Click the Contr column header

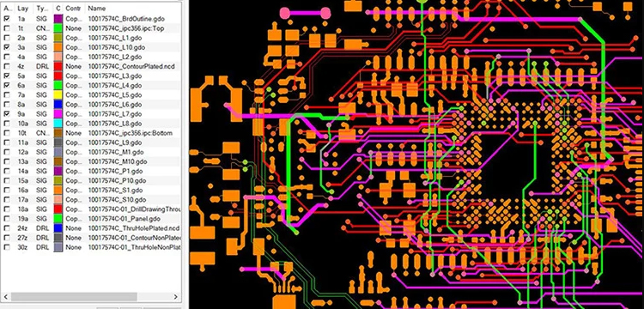(x=74, y=9)
